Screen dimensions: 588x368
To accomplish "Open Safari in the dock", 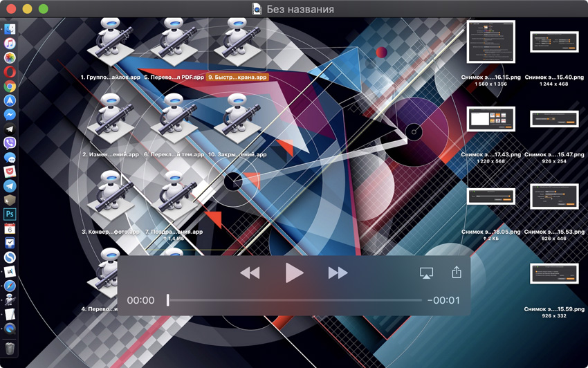I will point(10,286).
